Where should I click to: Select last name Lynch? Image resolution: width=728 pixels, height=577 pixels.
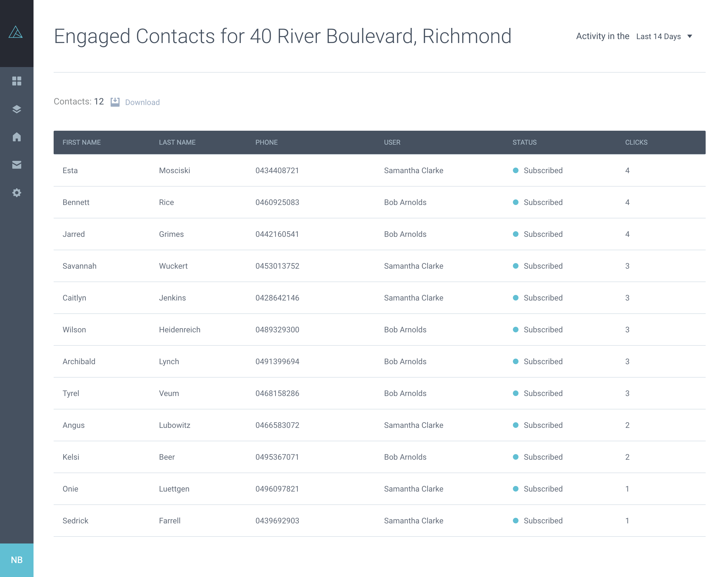(x=169, y=361)
